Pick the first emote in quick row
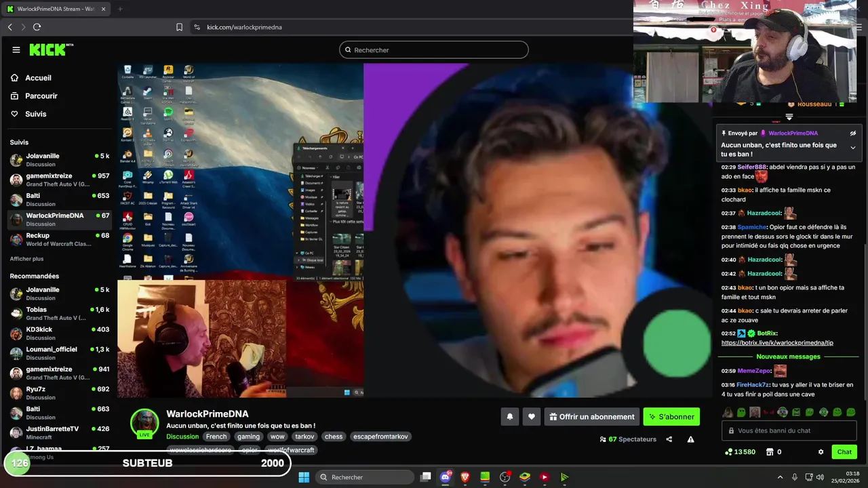Screen dimensions: 868x488 (x=728, y=412)
